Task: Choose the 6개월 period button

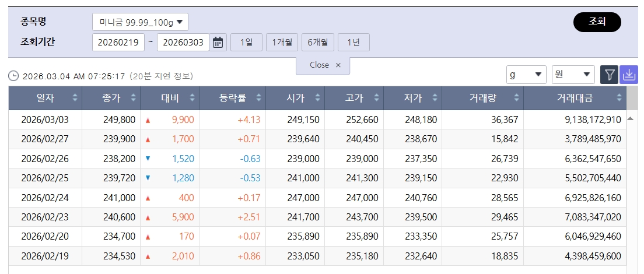Action: pos(318,43)
